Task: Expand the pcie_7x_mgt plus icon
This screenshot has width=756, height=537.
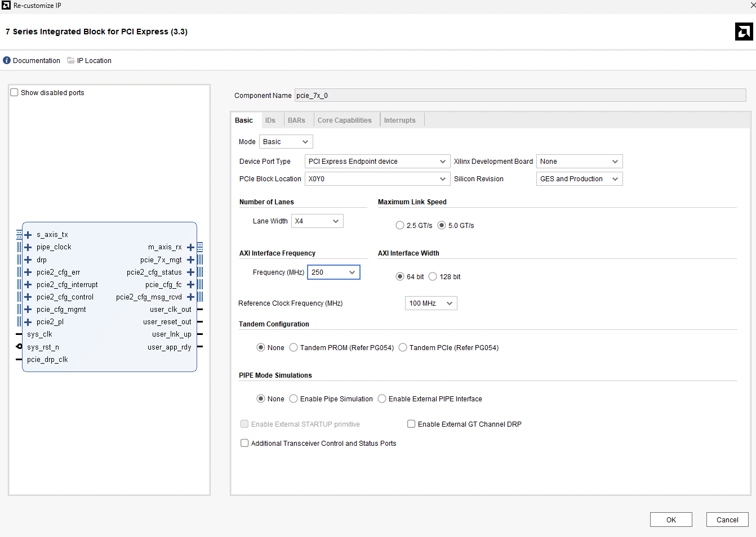Action: (190, 260)
